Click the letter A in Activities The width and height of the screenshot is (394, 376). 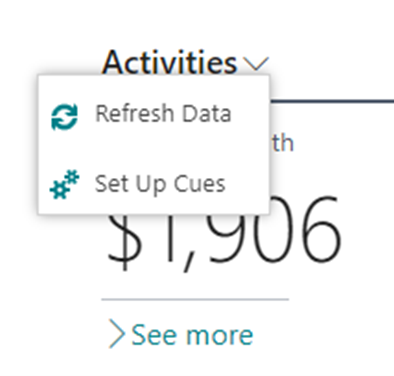[115, 62]
